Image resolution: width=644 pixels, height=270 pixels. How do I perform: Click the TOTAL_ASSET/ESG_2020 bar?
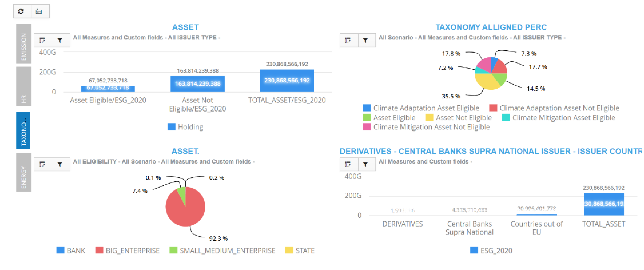click(x=287, y=81)
